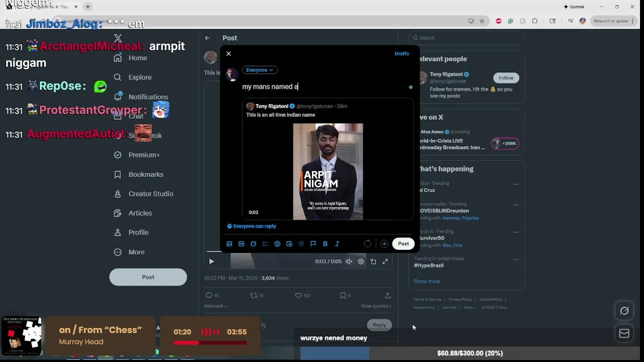Viewport: 644px width, 362px height.
Task: Open a new browser tab
Action: click(x=88, y=7)
